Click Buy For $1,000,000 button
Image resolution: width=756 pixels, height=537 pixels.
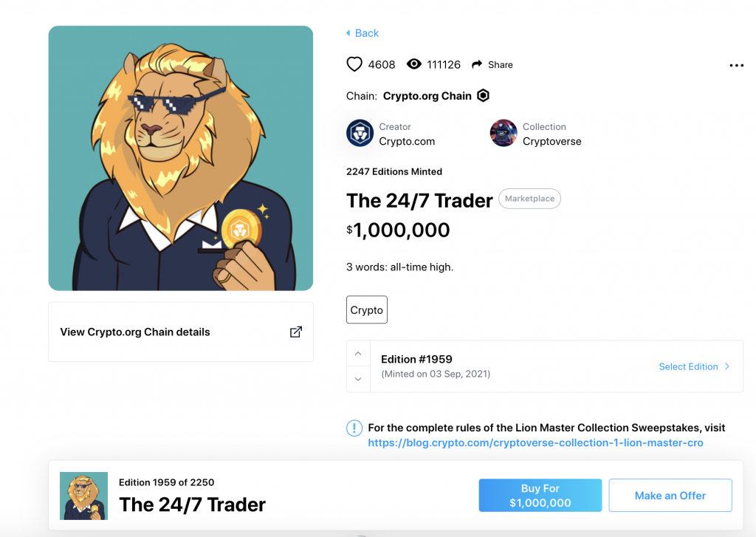pyautogui.click(x=540, y=496)
